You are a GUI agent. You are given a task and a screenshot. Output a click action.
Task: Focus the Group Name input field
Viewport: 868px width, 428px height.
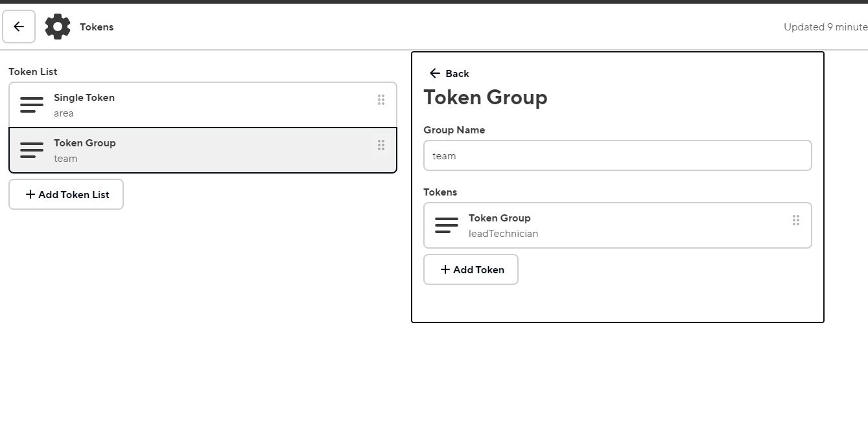(617, 155)
